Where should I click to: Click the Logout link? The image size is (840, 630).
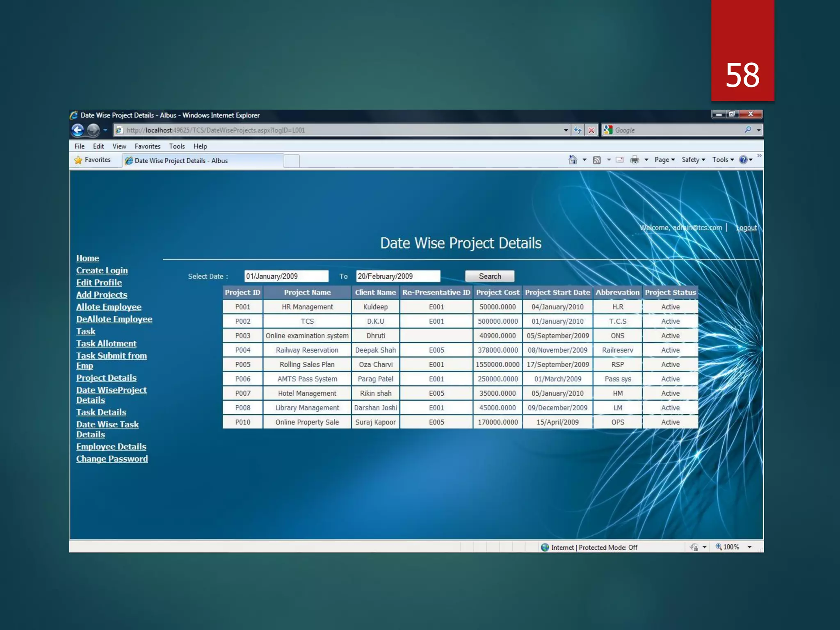click(x=746, y=228)
